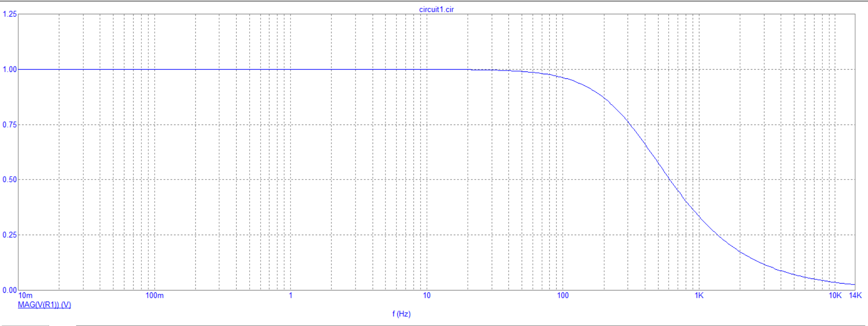Click the 0.00 y-axis value
The height and width of the screenshot is (326, 868).
pos(10,290)
